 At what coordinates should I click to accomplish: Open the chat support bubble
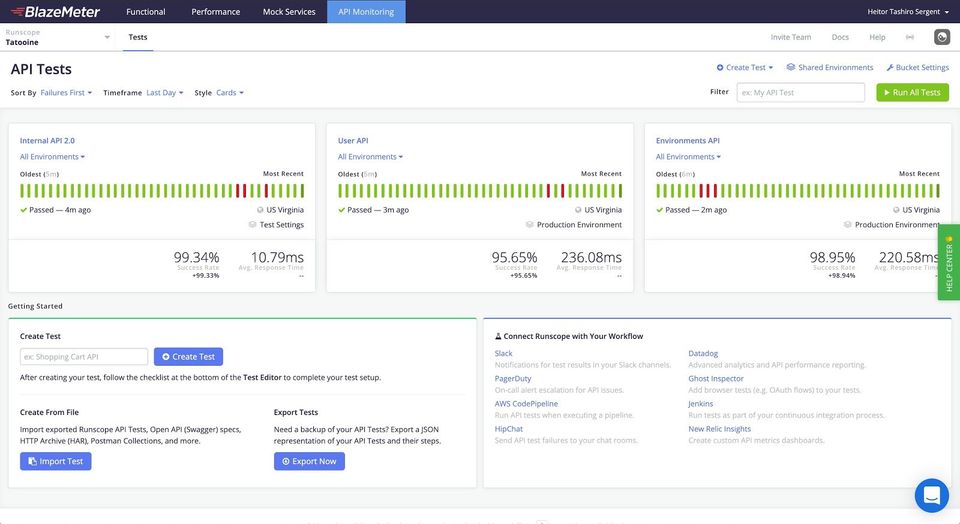tap(931, 495)
